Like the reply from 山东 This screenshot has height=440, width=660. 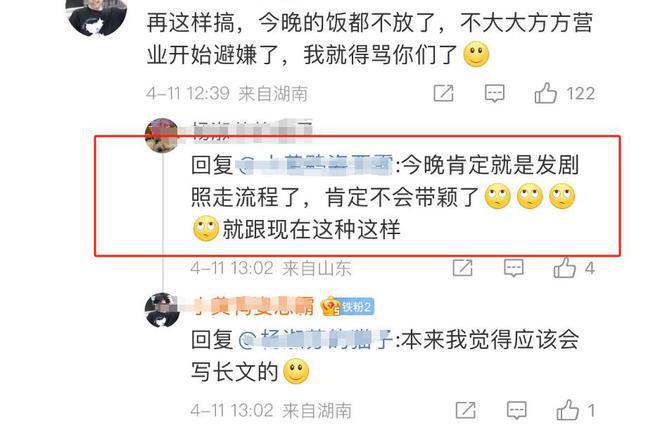564,268
